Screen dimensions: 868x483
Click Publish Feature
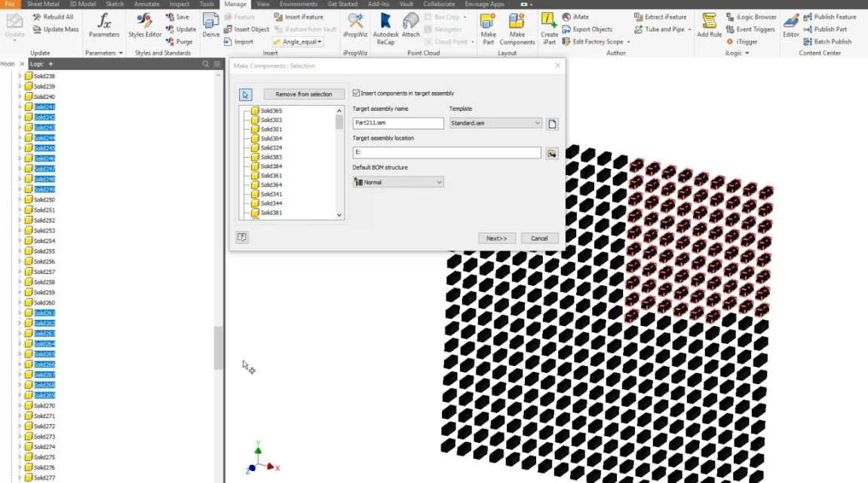[x=830, y=17]
